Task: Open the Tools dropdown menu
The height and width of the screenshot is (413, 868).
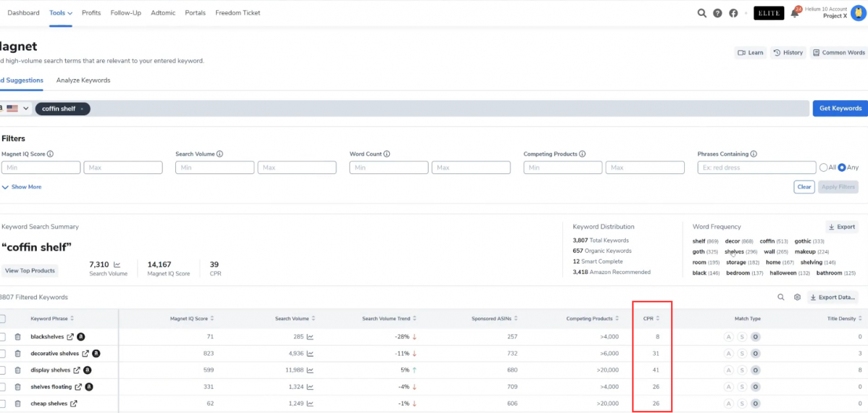Action: coord(61,13)
